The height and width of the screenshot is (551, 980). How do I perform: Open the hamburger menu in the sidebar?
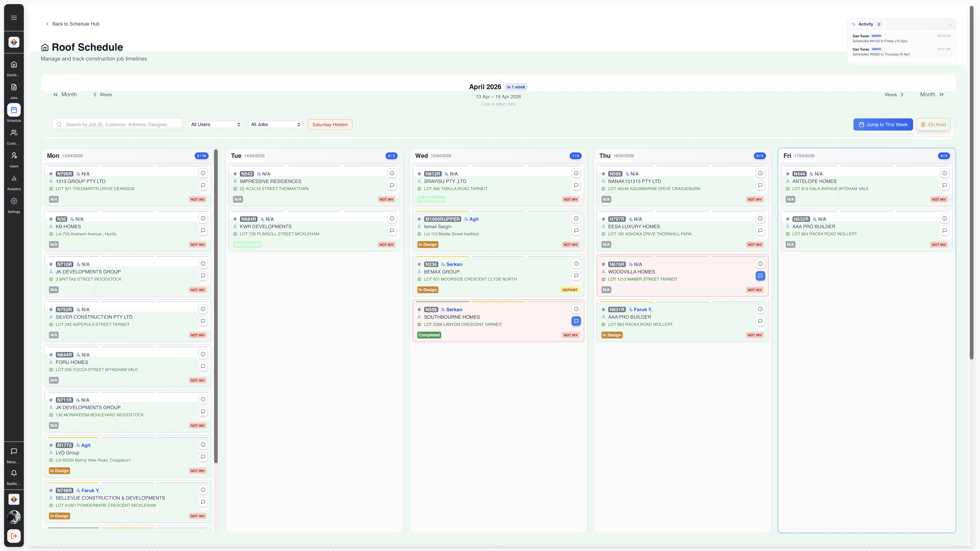coord(14,18)
